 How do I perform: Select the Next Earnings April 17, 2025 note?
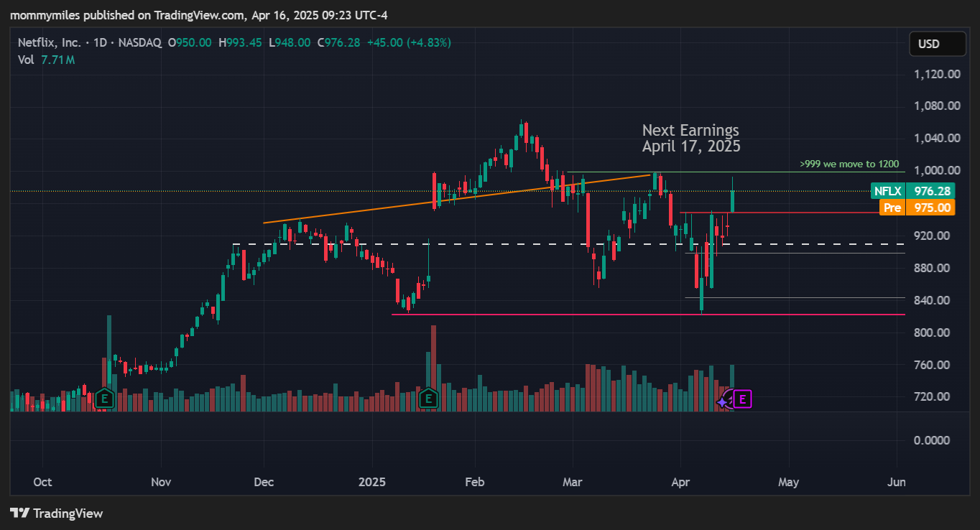(690, 138)
